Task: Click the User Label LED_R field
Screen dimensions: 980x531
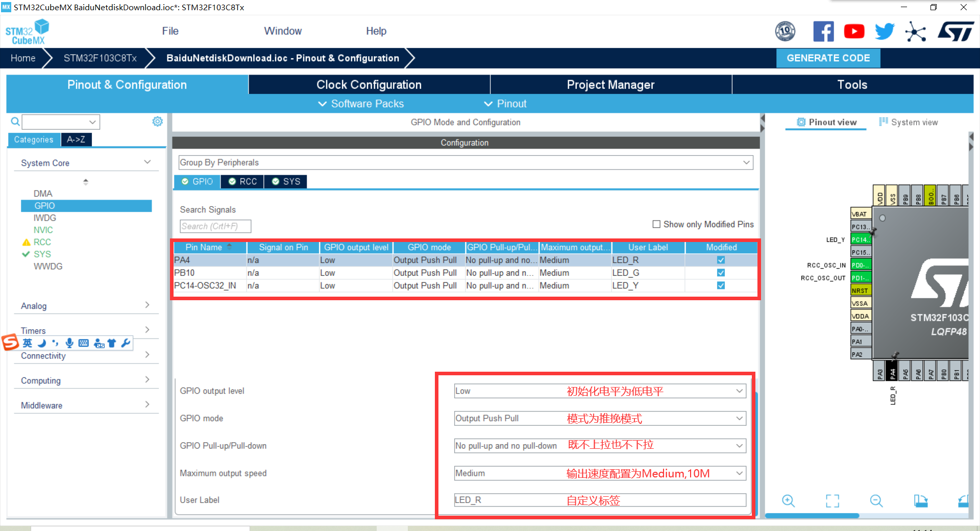Action: (x=600, y=500)
